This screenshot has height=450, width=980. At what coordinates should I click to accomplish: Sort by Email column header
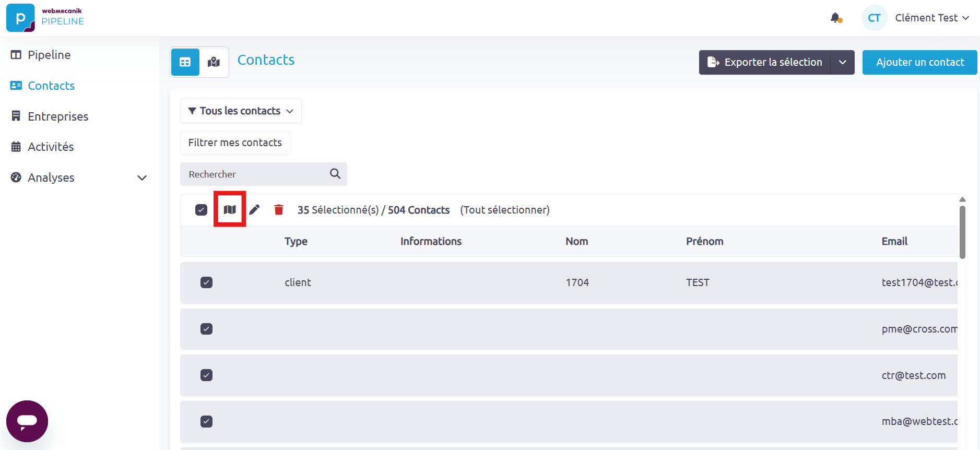click(x=894, y=241)
